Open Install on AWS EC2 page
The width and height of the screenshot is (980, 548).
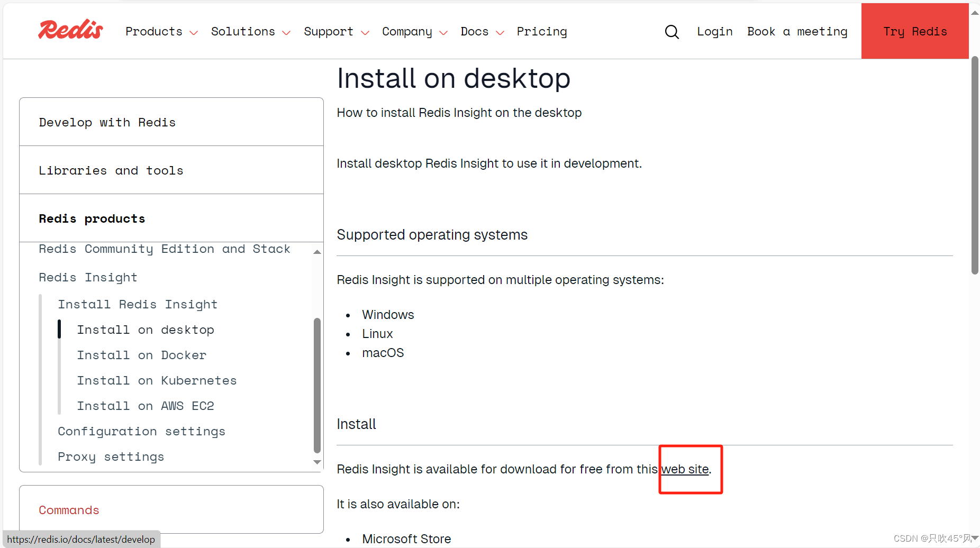pyautogui.click(x=146, y=406)
